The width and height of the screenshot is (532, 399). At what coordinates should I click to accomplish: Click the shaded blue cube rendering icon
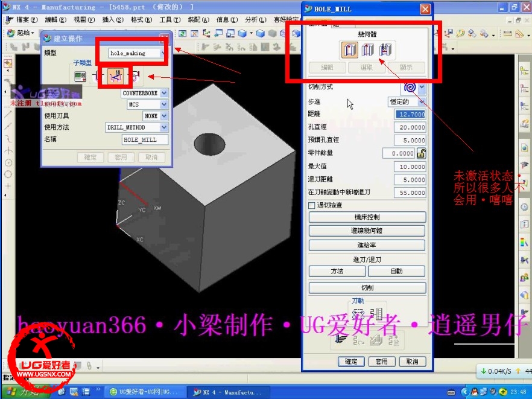click(x=242, y=33)
